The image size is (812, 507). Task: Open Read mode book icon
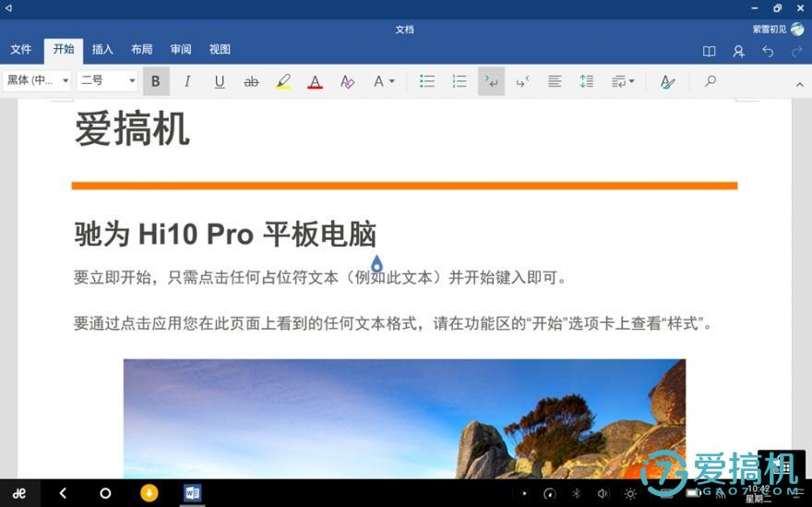pos(709,52)
